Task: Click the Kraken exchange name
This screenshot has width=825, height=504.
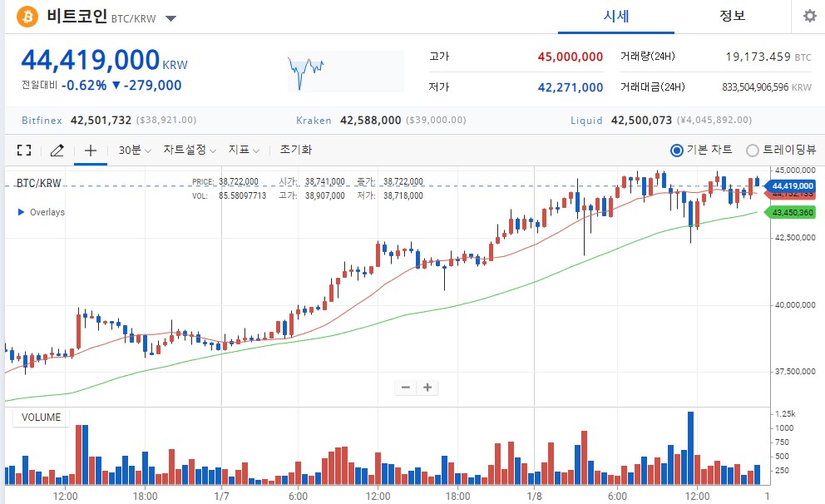Action: (x=314, y=121)
